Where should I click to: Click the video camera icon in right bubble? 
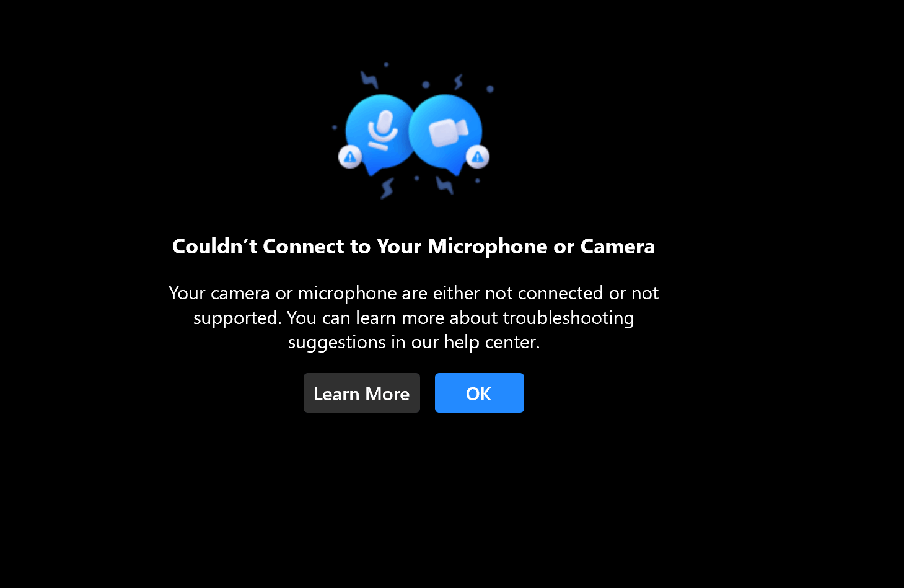[448, 132]
